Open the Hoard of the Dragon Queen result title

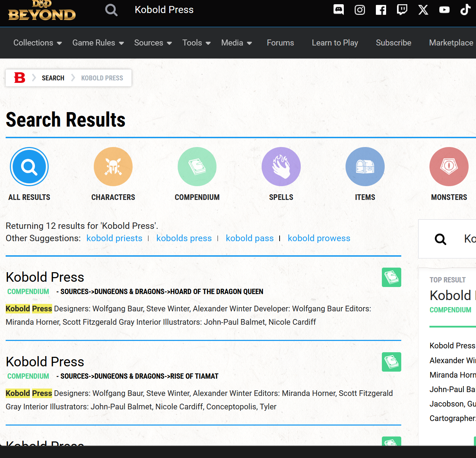[45, 277]
